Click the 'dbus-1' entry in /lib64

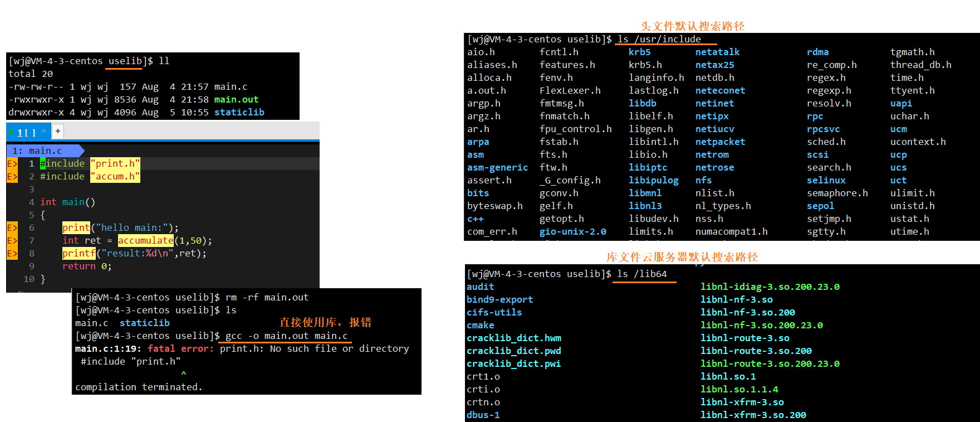483,415
